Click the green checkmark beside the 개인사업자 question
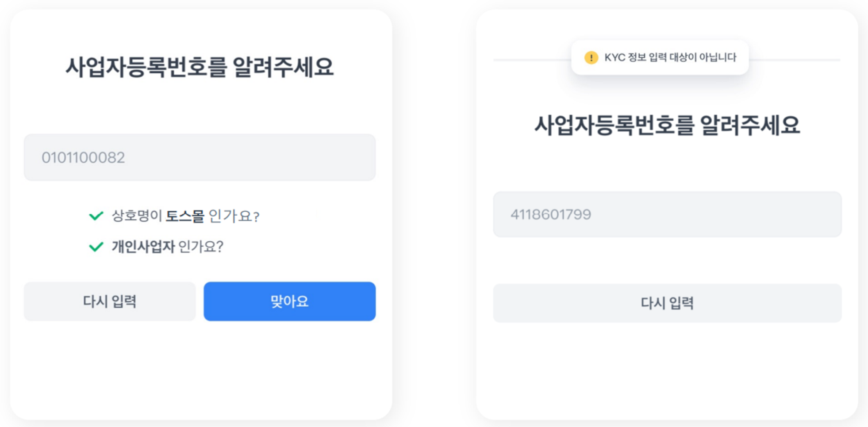 (96, 247)
